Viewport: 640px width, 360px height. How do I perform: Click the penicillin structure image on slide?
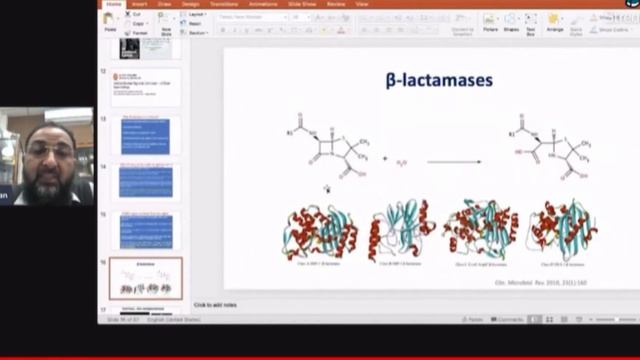[x=328, y=146]
